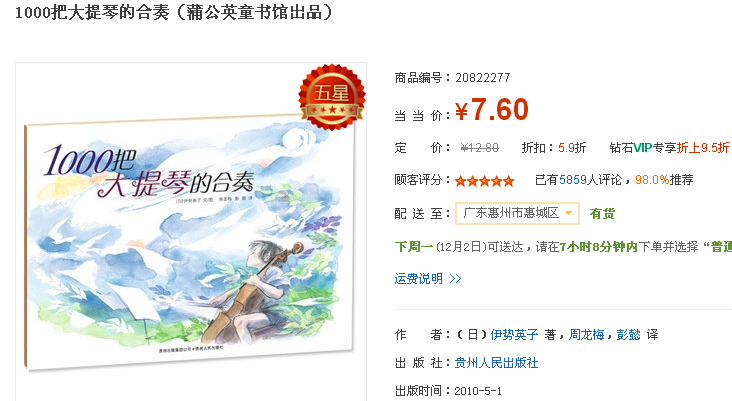732x401 pixels.
Task: Click the double chevron next to 运费说明
Action: point(455,279)
